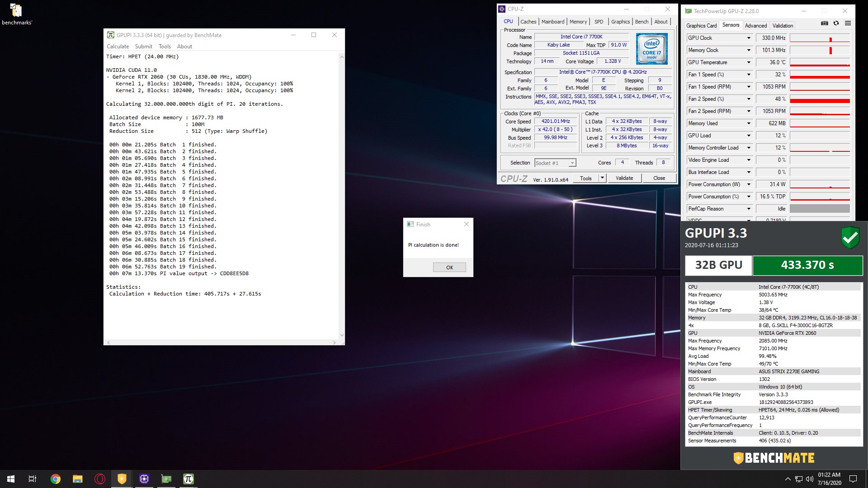This screenshot has height=488, width=868.
Task: Open the benchmarks folder on desktop
Action: (x=16, y=14)
